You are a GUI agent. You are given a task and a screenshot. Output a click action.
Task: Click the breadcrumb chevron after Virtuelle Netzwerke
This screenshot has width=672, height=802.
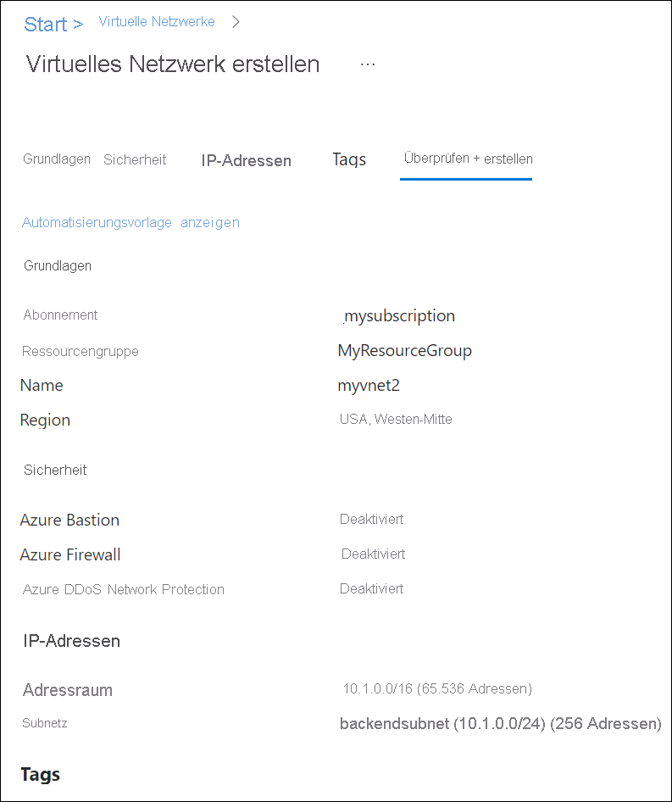[236, 22]
